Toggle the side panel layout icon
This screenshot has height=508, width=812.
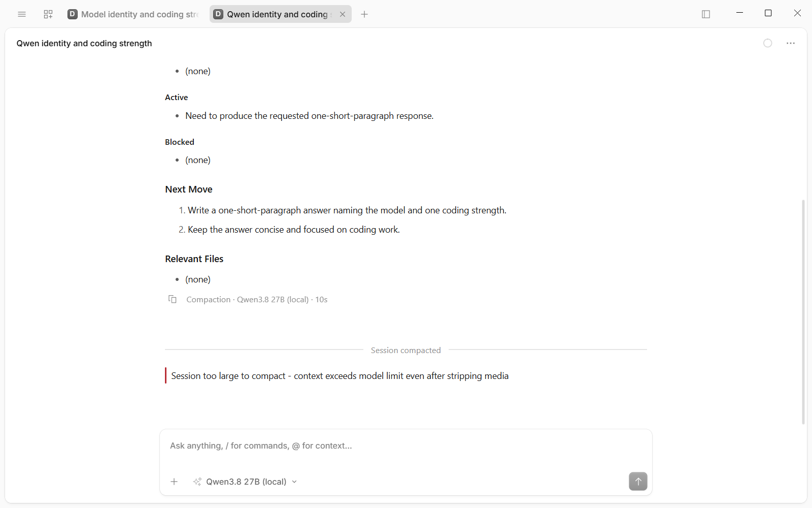pyautogui.click(x=706, y=14)
